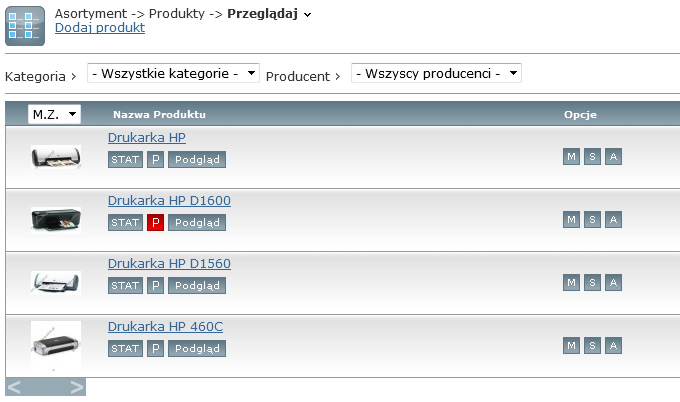Screen dimensions: 680x402
Task: Click the products grid icon at top-left
Action: tap(25, 26)
